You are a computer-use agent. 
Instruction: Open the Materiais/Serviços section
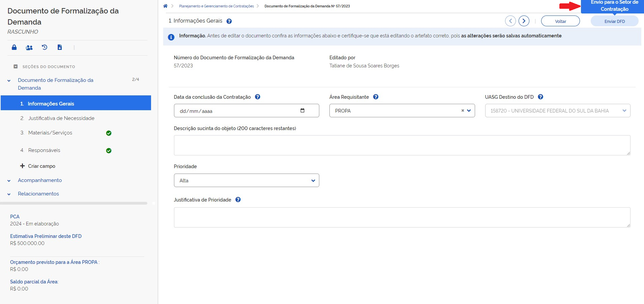(50, 133)
